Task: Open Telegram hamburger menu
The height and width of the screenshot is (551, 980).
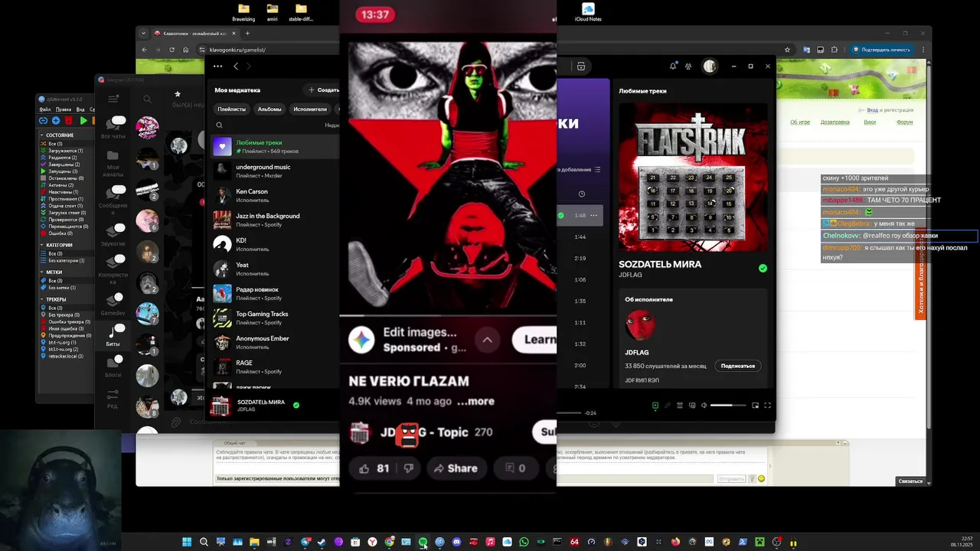Action: [x=113, y=99]
